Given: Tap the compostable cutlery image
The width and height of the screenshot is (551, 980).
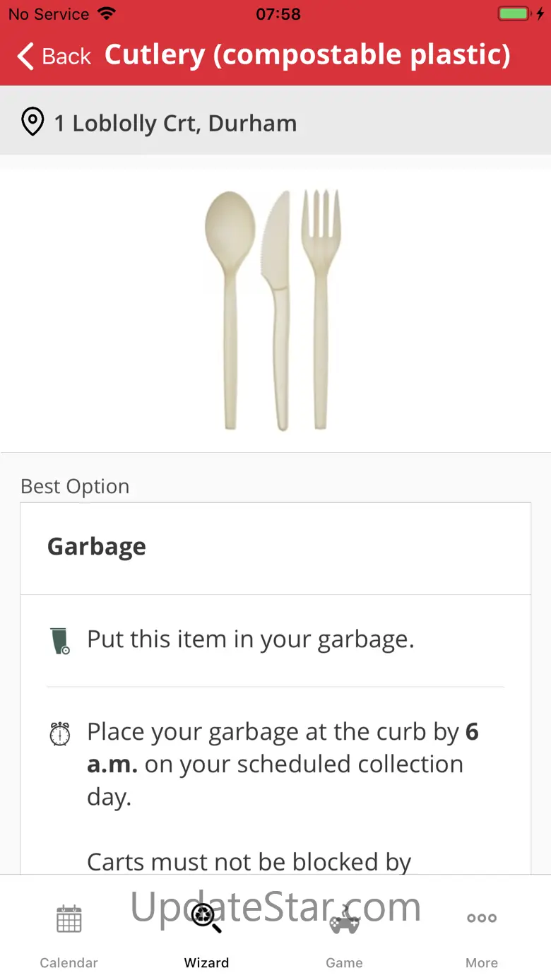Looking at the screenshot, I should tap(273, 309).
